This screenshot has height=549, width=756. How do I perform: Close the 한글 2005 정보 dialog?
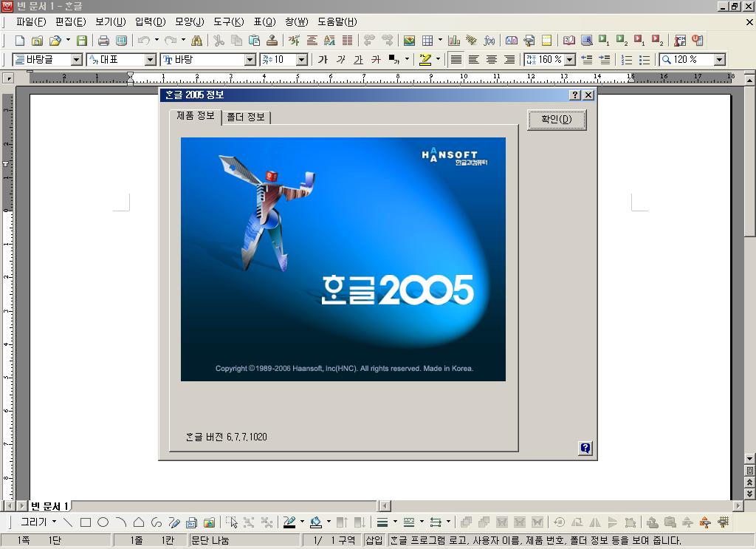588,95
